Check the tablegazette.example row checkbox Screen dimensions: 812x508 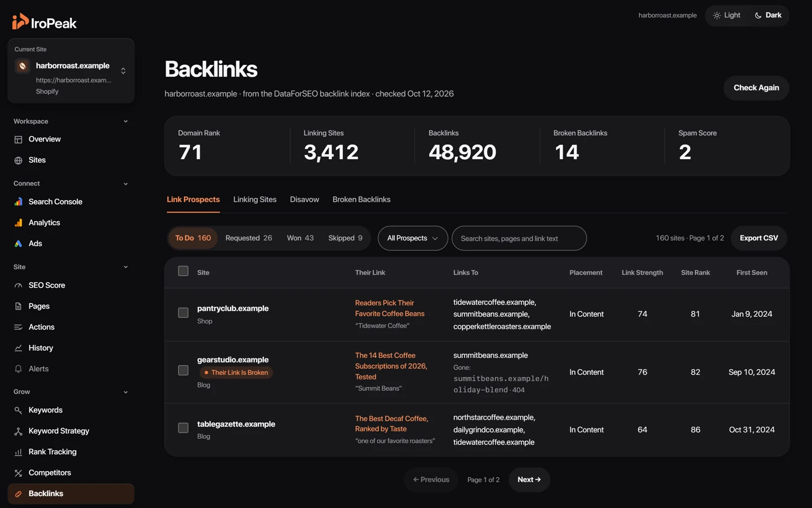[x=183, y=428]
